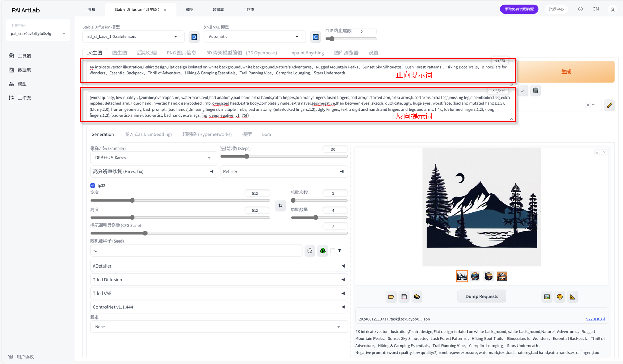Expand the ADetailer section

[x=219, y=266]
